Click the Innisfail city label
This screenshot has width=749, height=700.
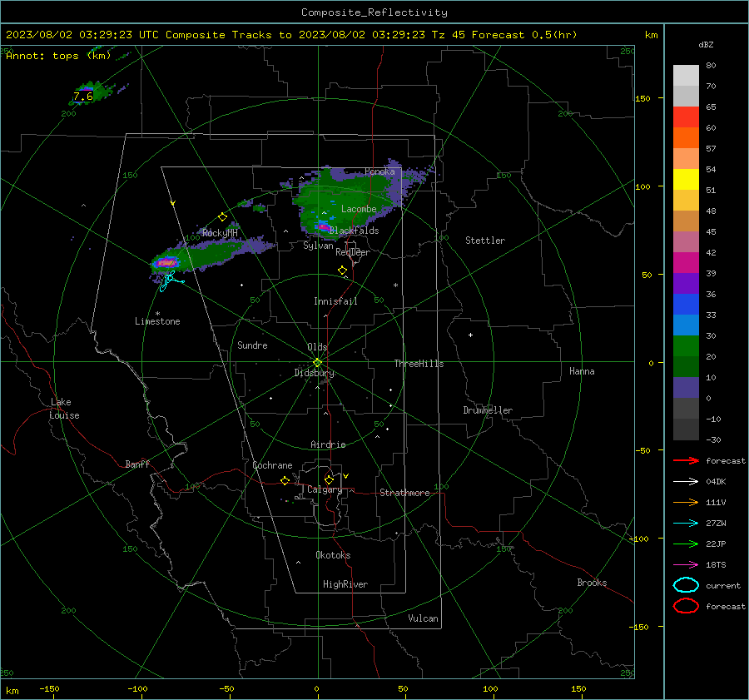click(335, 301)
